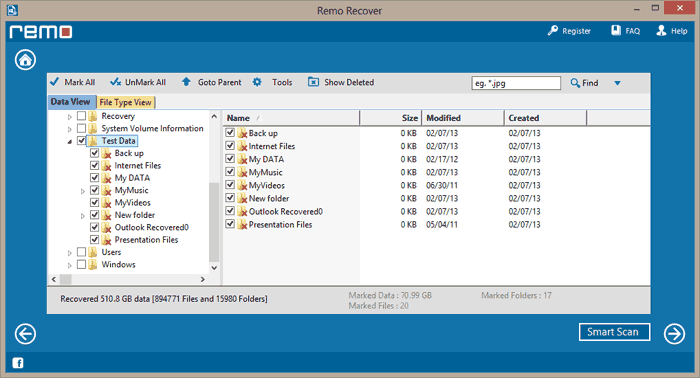Click the Smart Scan button
This screenshot has height=378, width=700.
click(614, 332)
